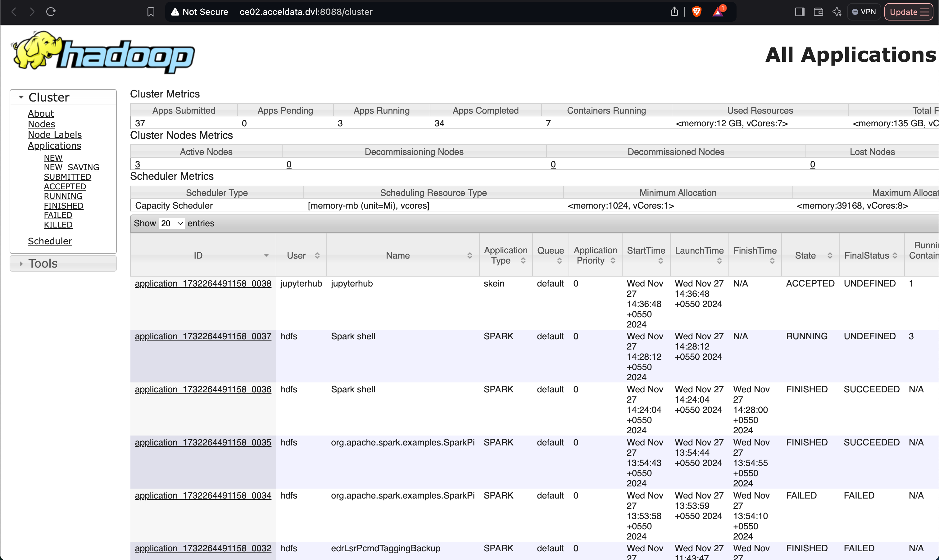Sort table by ID column

pos(203,255)
